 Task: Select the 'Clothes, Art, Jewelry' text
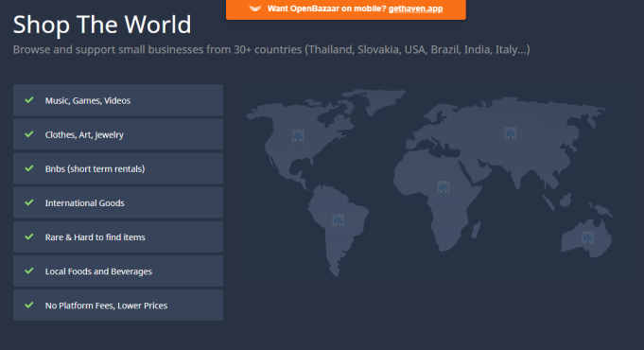84,134
